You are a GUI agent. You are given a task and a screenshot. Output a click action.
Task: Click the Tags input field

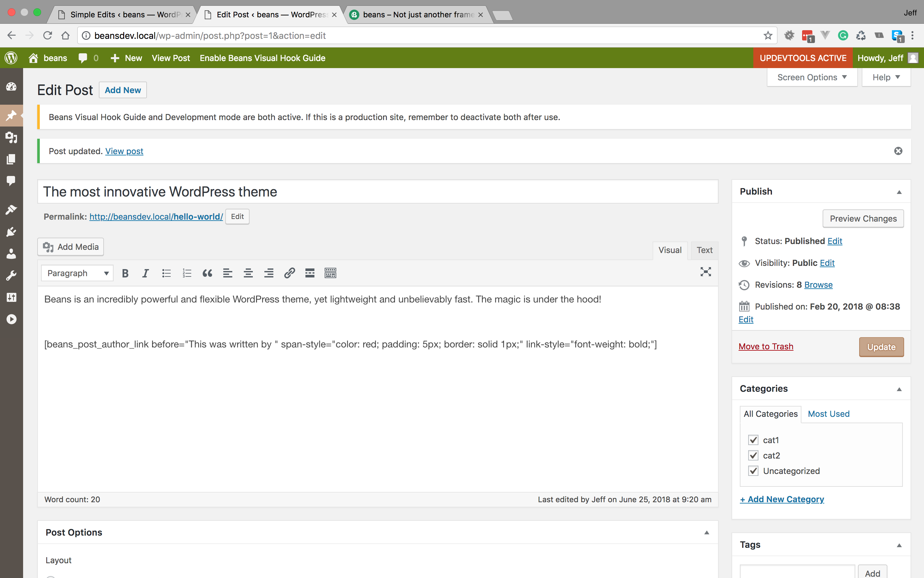797,571
